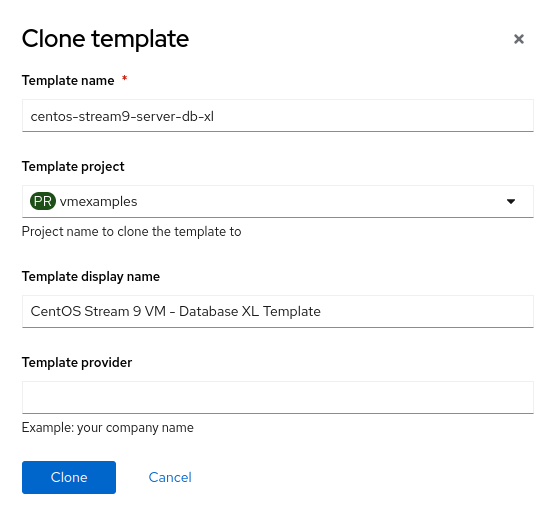Click the 'Project name to clone' helper text
556x517 pixels.
tap(132, 232)
